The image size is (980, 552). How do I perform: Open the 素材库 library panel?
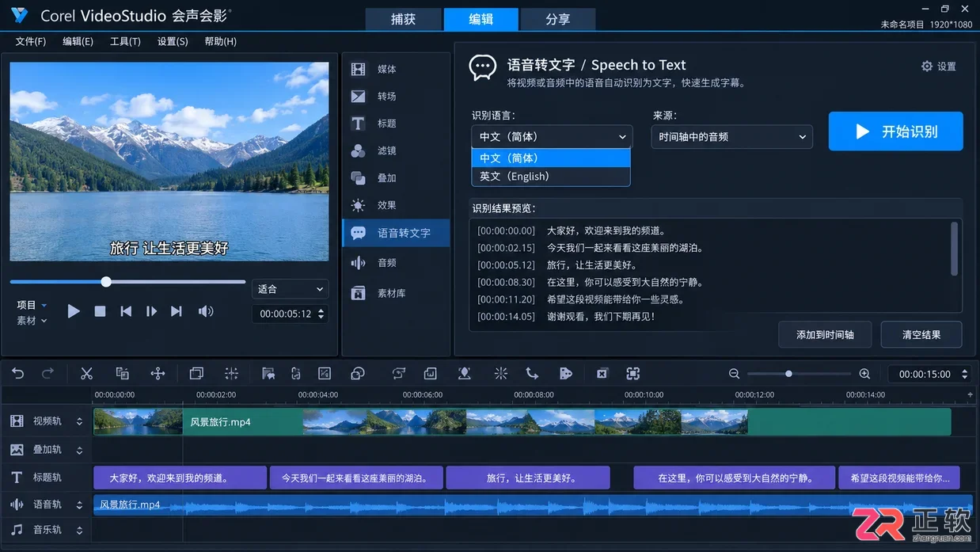pos(396,293)
